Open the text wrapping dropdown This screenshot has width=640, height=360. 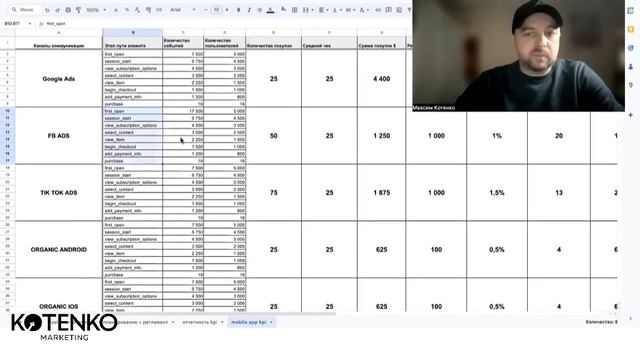350,10
